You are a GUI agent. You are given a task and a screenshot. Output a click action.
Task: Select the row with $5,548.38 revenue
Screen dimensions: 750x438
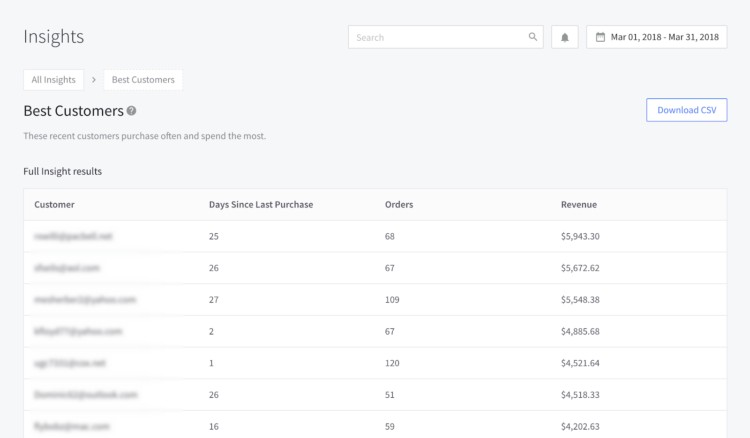point(580,299)
